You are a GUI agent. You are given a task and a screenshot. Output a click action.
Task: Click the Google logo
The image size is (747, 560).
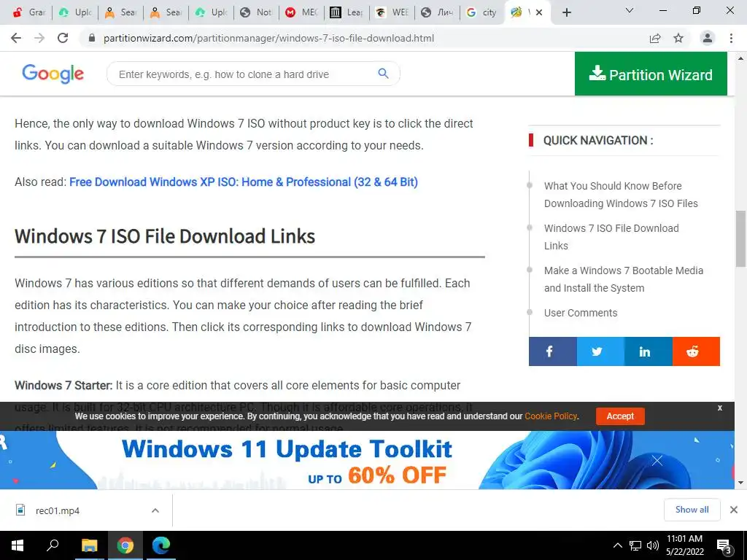(53, 74)
